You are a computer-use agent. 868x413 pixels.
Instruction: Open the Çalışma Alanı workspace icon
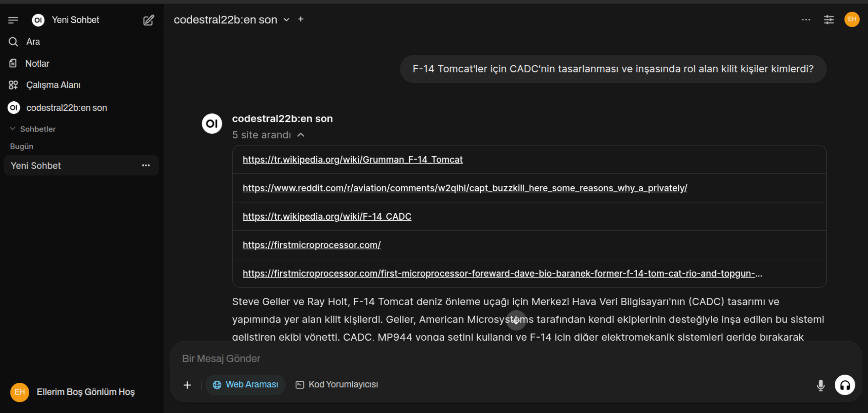(13, 85)
